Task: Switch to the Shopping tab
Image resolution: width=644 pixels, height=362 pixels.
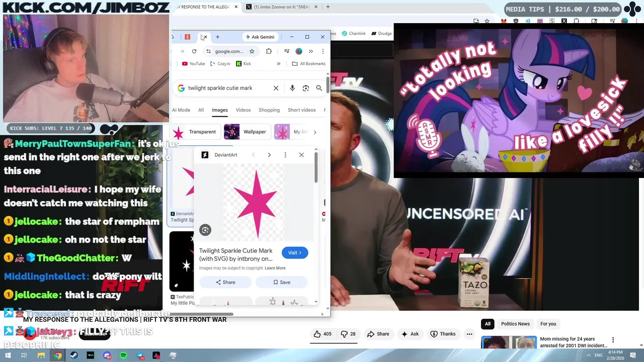Action: pyautogui.click(x=269, y=110)
